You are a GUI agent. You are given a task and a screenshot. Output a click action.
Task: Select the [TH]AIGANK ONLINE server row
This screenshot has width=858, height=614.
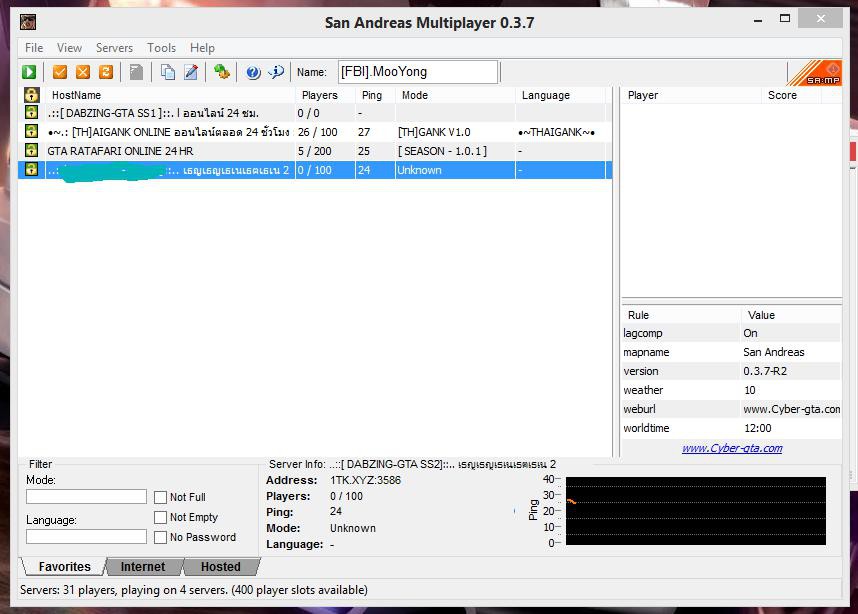(315, 132)
